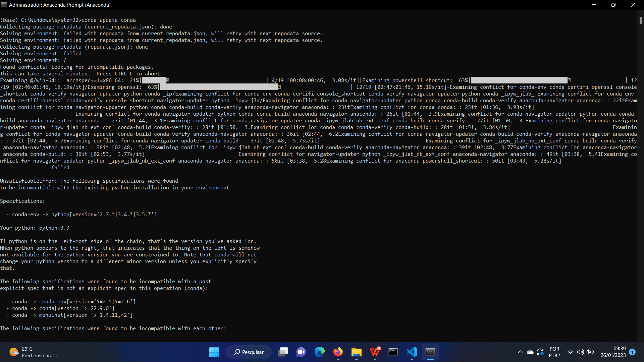Click the terminal window scrollbar
The image size is (644, 362).
[x=640, y=20]
